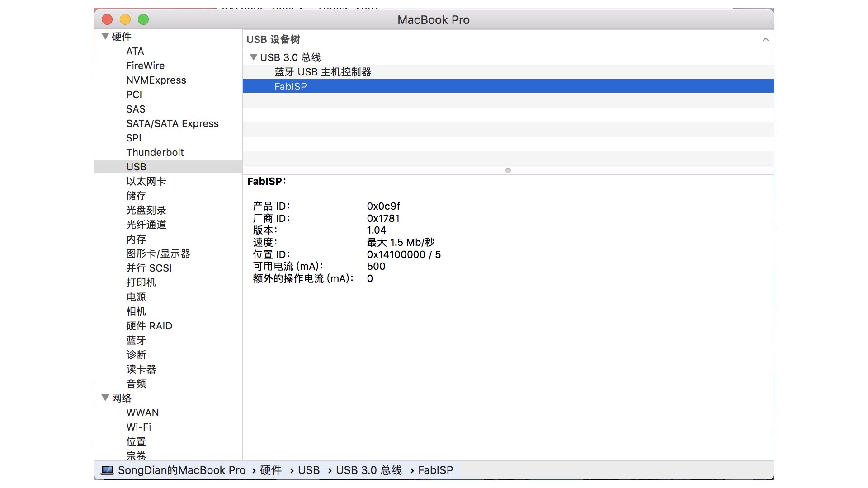Image resolution: width=868 pixels, height=488 pixels.
Task: Select FireWire in the sidebar
Action: pyautogui.click(x=145, y=66)
